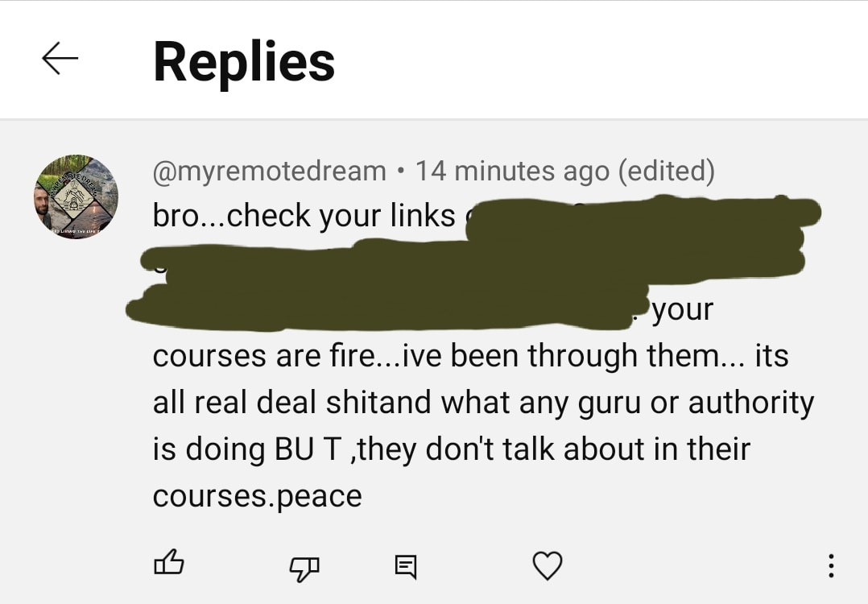Viewport: 868px width, 604px height.
Task: Tap the reply comment icon
Action: click(406, 566)
